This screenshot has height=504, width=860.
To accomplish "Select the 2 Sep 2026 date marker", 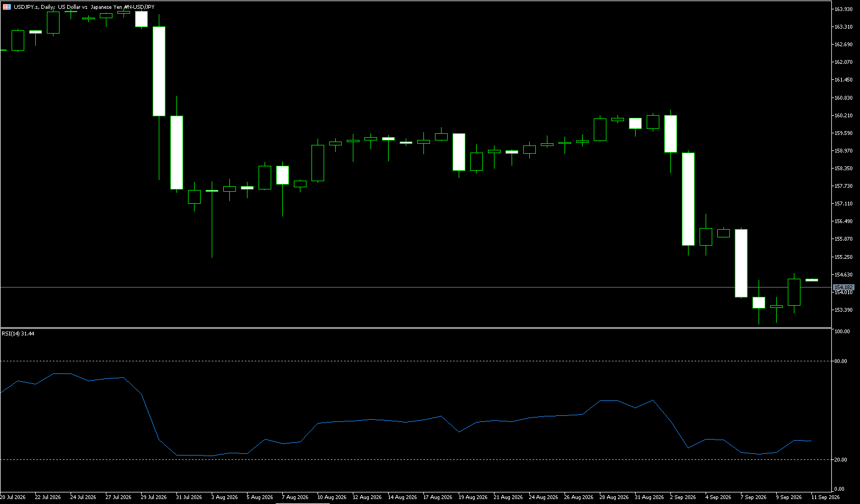I will (684, 497).
